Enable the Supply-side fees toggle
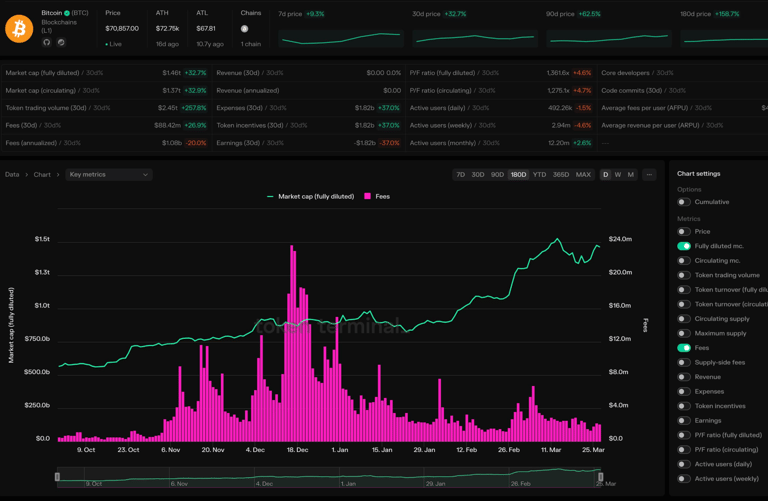This screenshot has height=501, width=768. tap(684, 362)
